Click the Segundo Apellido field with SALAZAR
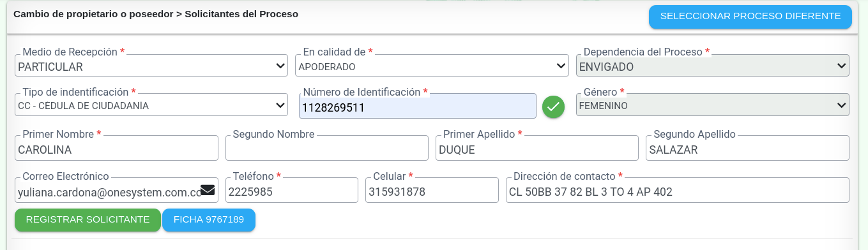868x250 pixels. [747, 148]
